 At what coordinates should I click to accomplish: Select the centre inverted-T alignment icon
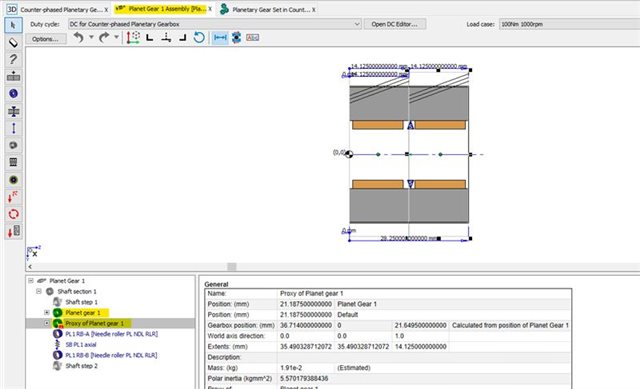(166, 38)
